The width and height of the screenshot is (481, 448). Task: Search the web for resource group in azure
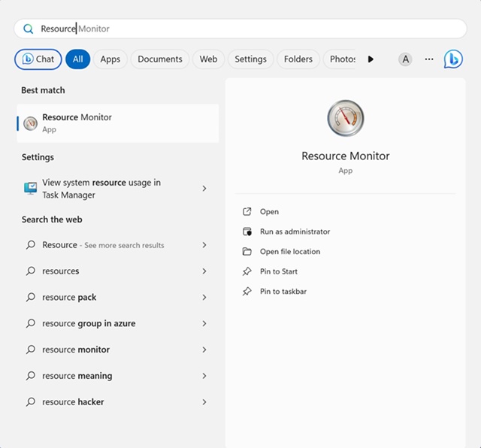pyautogui.click(x=118, y=323)
